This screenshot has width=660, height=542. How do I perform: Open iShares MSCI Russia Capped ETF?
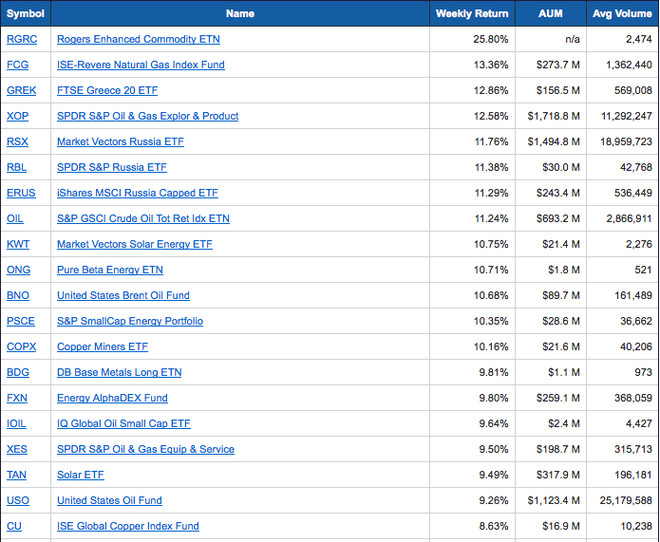point(138,193)
